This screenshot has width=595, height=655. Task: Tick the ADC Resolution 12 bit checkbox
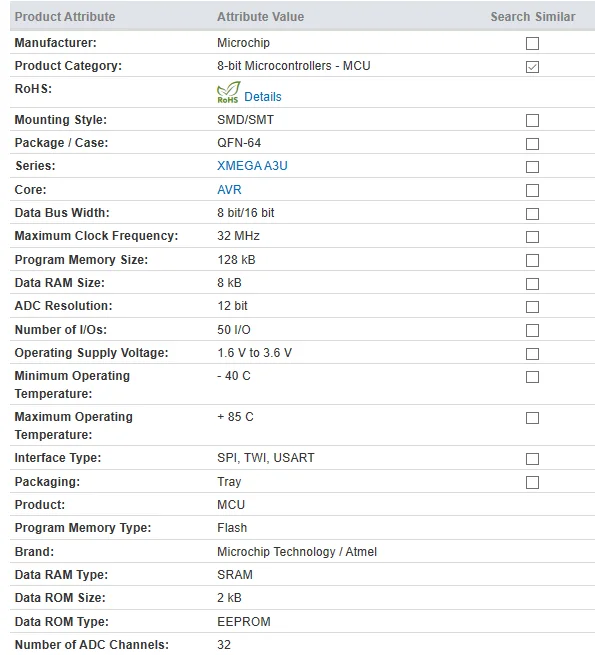click(532, 307)
